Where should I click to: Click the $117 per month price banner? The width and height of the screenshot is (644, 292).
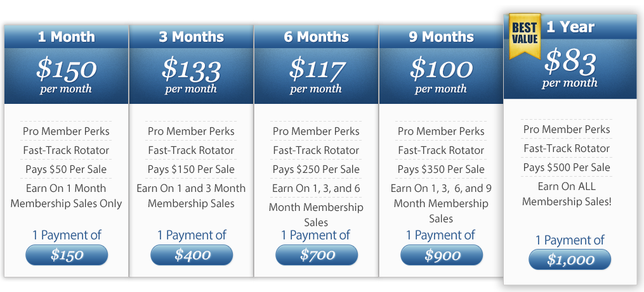(x=316, y=76)
